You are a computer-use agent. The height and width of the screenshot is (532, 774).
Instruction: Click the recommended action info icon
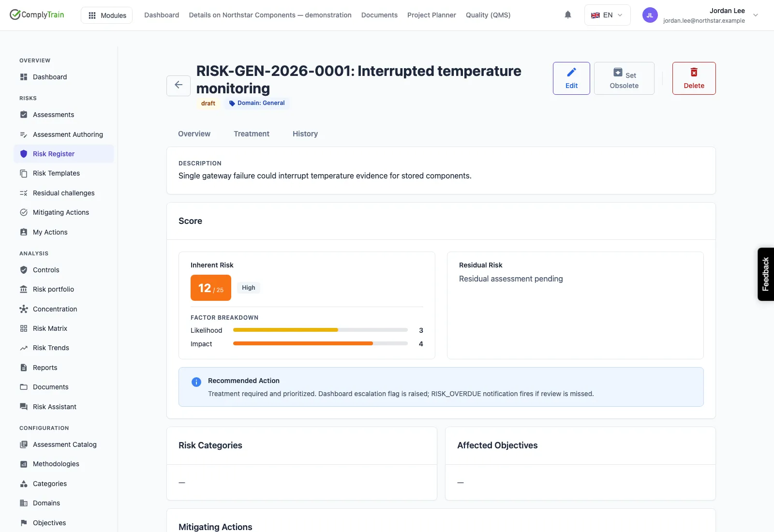[196, 382]
